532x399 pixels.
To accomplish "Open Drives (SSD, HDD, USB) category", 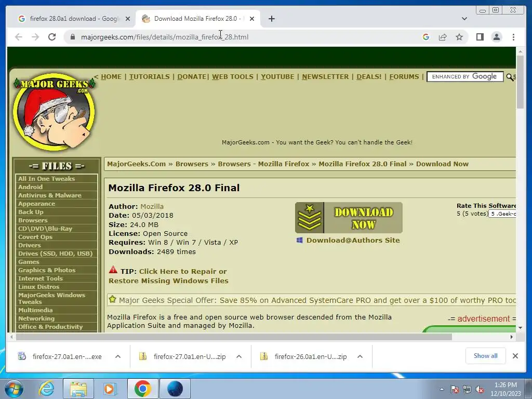I will [x=55, y=254].
